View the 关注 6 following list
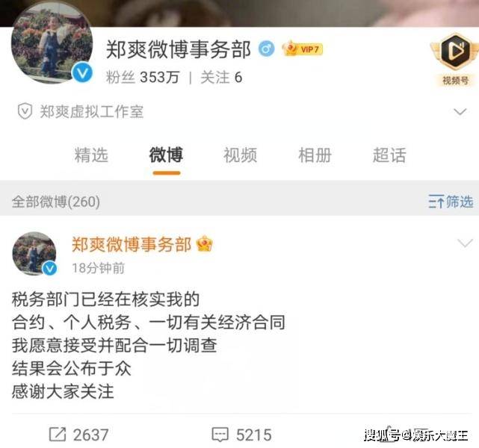 pos(221,77)
